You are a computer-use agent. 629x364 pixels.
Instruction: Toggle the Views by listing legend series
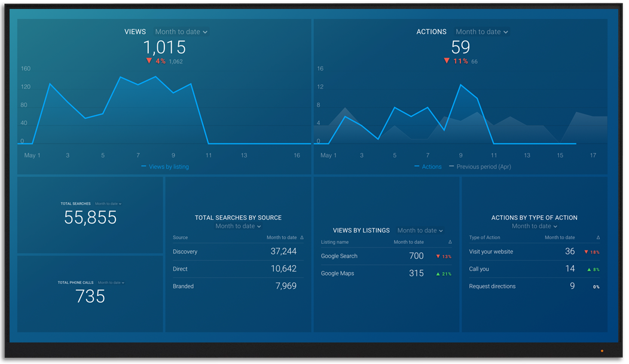pyautogui.click(x=165, y=167)
